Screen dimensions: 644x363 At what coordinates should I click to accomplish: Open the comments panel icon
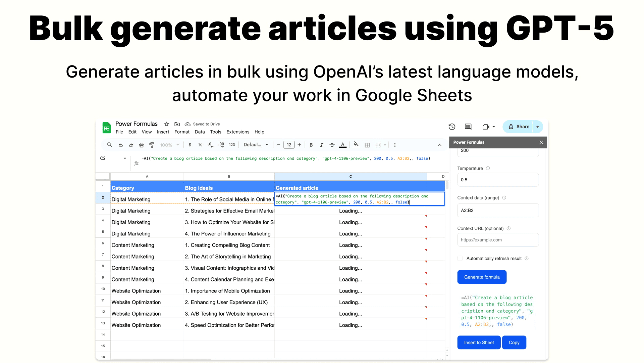468,127
